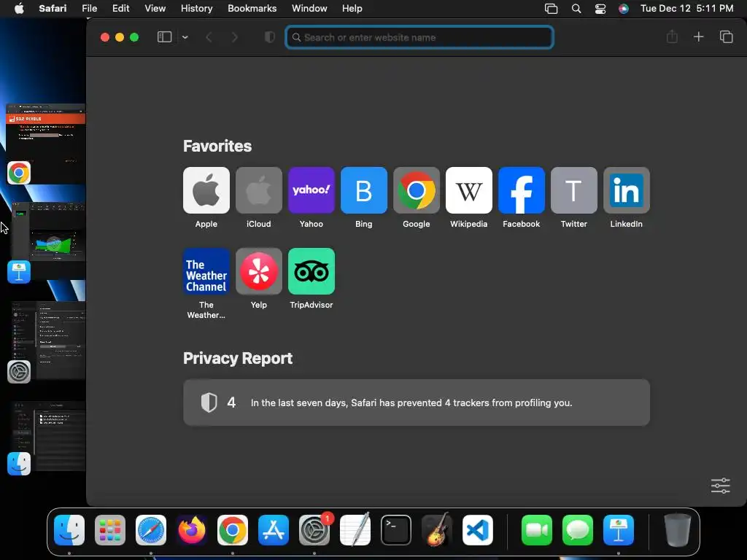Show tab overview button

tap(726, 36)
